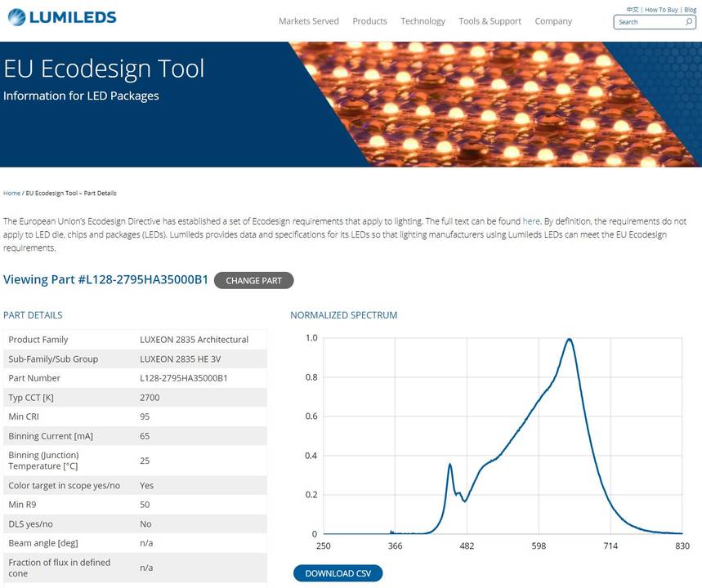Click the Min R9 value 50

tap(145, 505)
